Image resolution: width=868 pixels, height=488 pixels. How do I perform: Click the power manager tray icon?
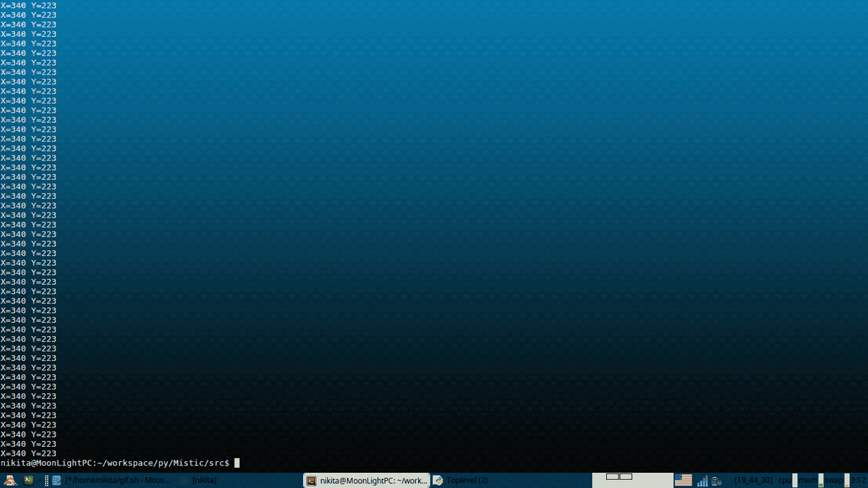717,481
